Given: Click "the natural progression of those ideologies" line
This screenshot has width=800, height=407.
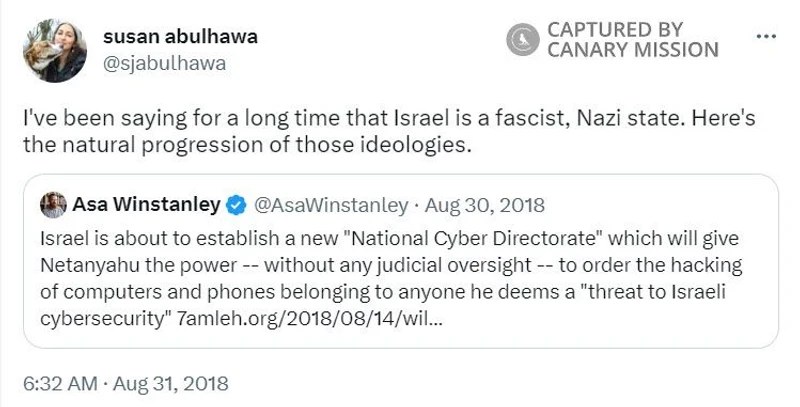Looking at the screenshot, I should [x=246, y=145].
